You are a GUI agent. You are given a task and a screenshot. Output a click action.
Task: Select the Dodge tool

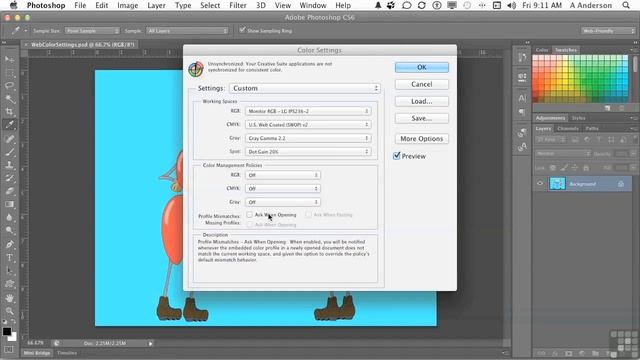(x=9, y=230)
